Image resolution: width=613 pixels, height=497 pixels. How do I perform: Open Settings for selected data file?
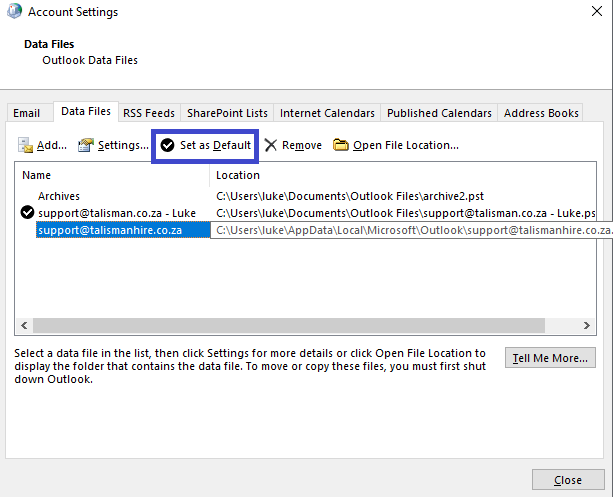click(x=113, y=145)
